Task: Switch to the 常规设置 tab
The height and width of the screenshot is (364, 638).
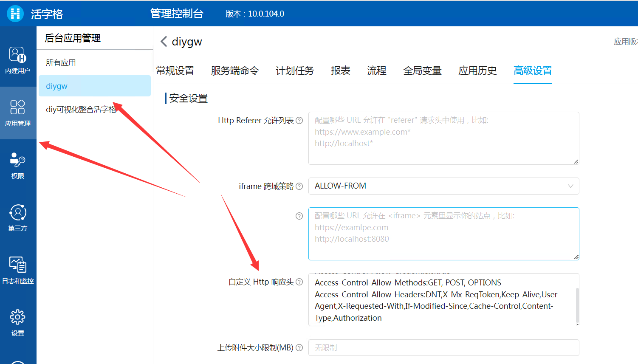Action: click(x=175, y=71)
